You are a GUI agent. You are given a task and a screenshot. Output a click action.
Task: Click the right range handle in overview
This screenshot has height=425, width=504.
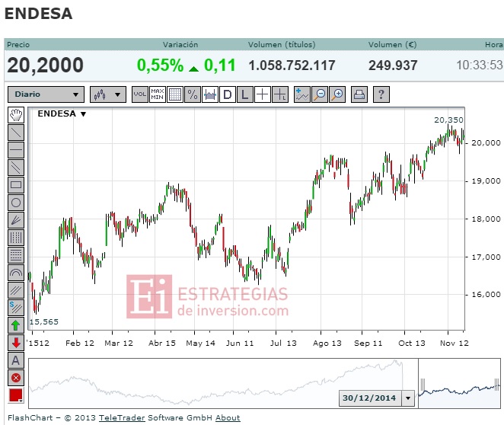point(497,385)
